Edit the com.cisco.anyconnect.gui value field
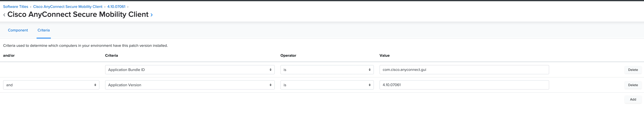This screenshot has height=134, width=644. coord(464,70)
